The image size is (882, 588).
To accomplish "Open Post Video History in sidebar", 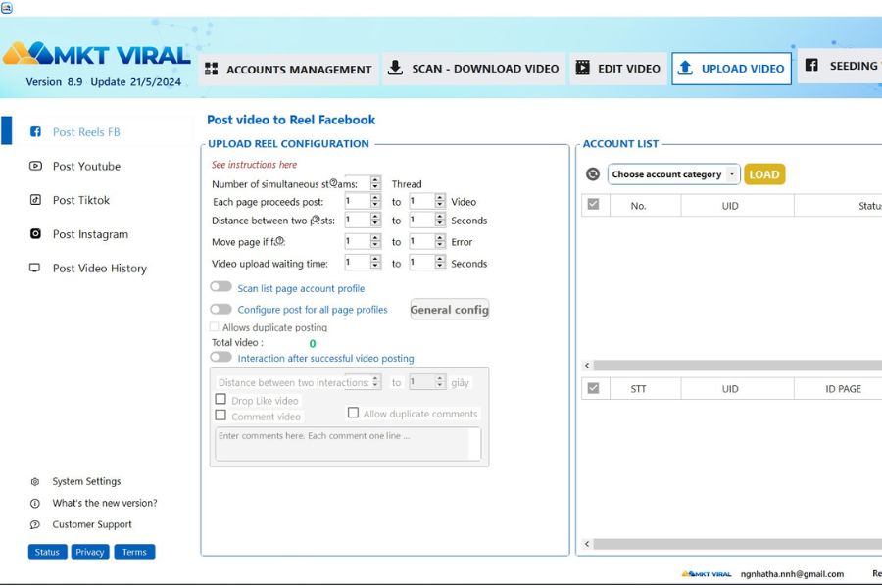I will [x=100, y=268].
